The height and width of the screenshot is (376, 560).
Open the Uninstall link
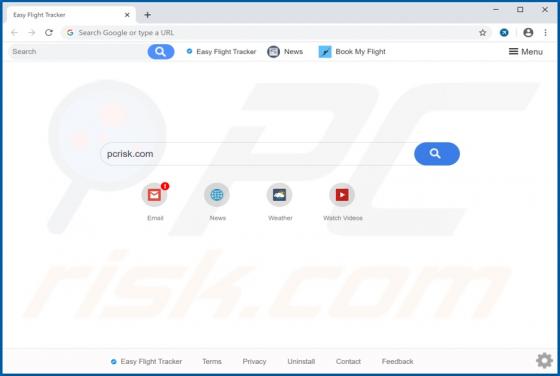(301, 361)
